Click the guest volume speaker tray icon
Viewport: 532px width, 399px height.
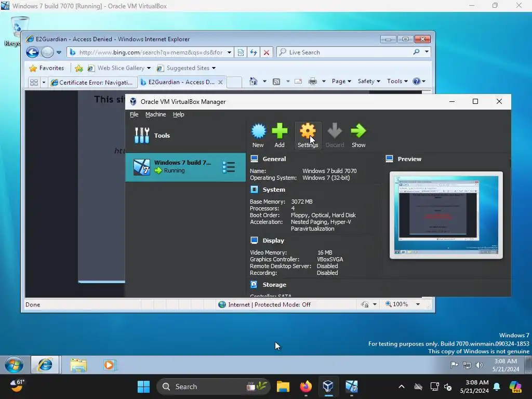[479, 365]
